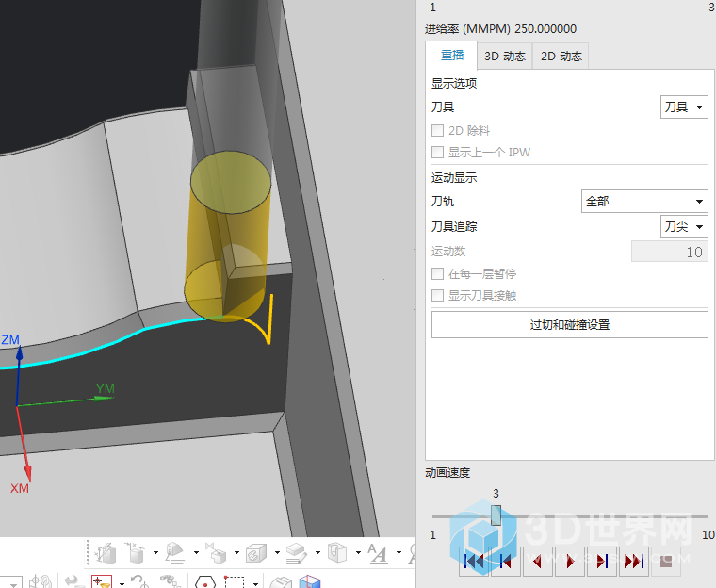716x588 pixels.
Task: Click the 过切和碰撞设置 button
Action: (x=569, y=325)
